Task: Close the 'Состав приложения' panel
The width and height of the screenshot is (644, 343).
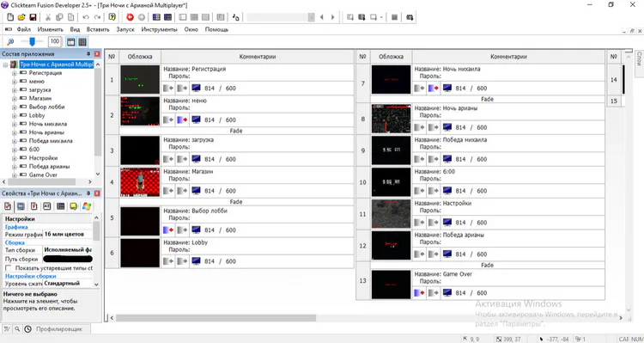Action: [x=97, y=54]
